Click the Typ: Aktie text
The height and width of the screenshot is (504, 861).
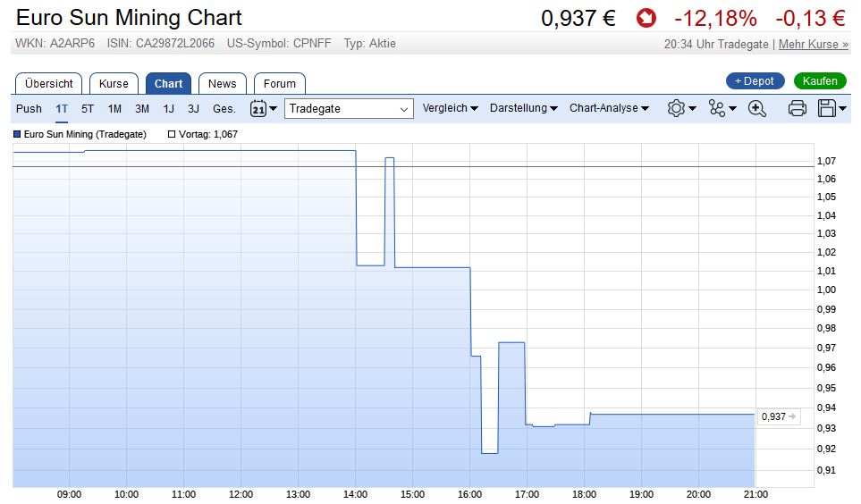[x=369, y=44]
